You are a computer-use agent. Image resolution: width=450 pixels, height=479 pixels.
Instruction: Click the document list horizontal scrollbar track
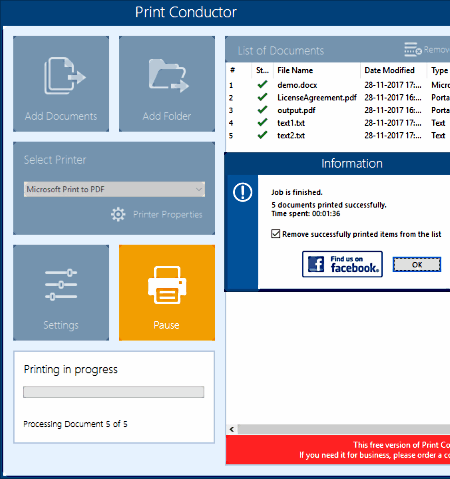point(344,429)
